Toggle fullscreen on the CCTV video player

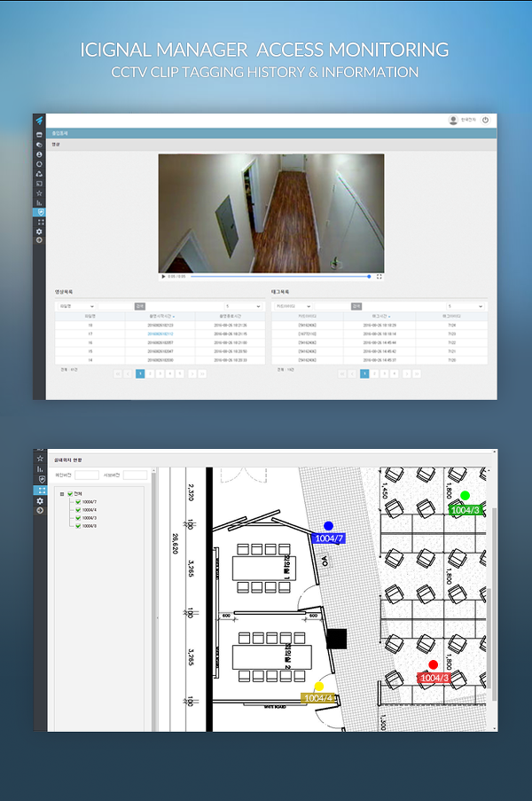[379, 277]
